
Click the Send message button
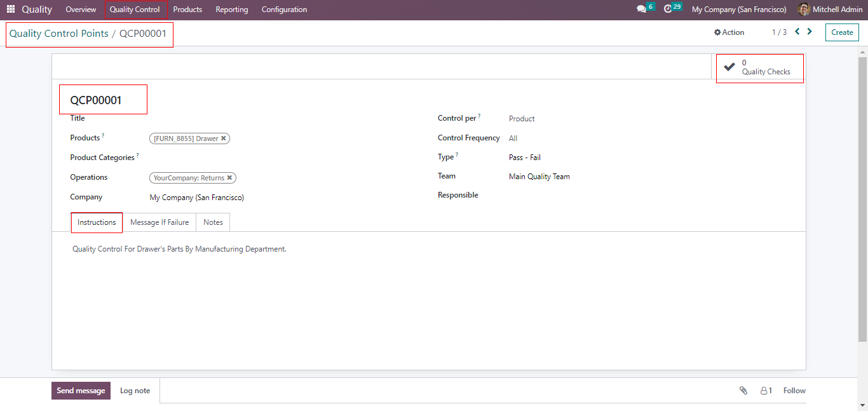click(81, 391)
